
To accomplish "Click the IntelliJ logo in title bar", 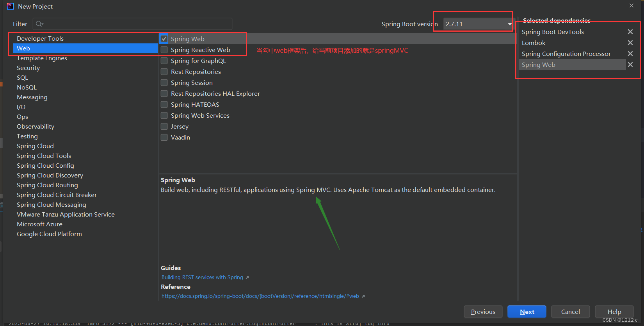I will [x=11, y=6].
